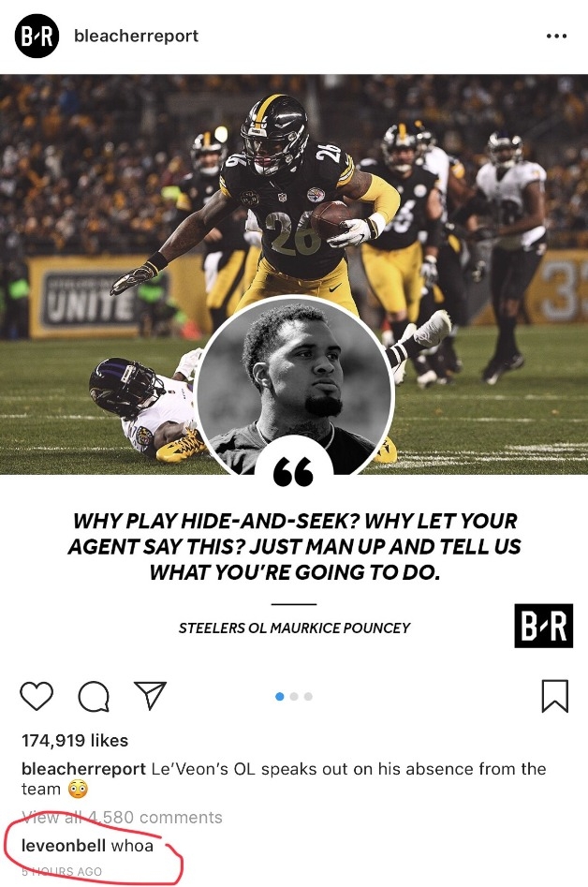Go to third carousel slide dot

pos(308,696)
